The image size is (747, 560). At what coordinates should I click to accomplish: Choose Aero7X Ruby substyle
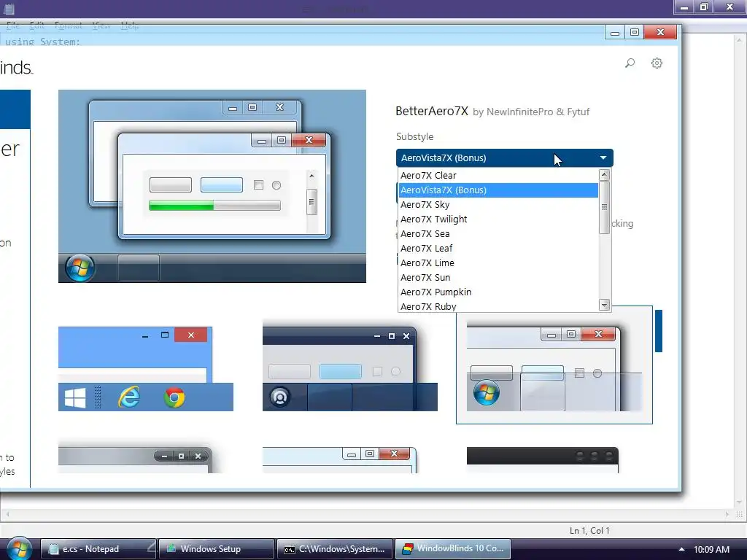pyautogui.click(x=498, y=306)
